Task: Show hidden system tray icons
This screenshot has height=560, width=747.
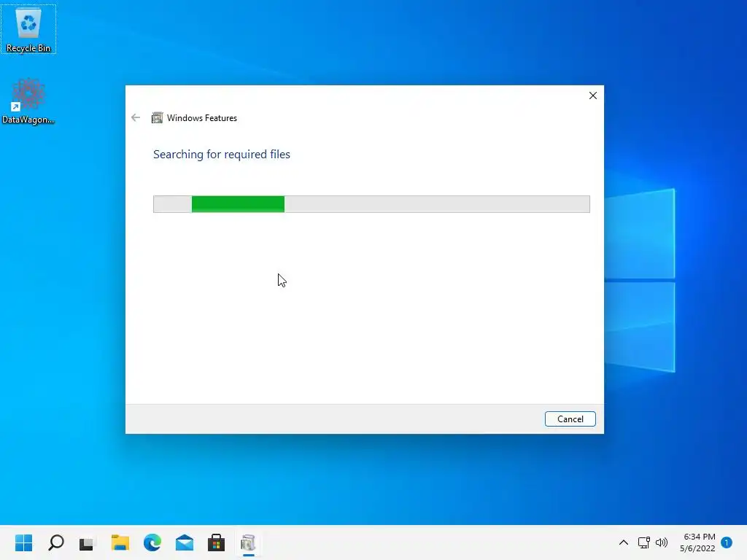Action: [x=623, y=542]
